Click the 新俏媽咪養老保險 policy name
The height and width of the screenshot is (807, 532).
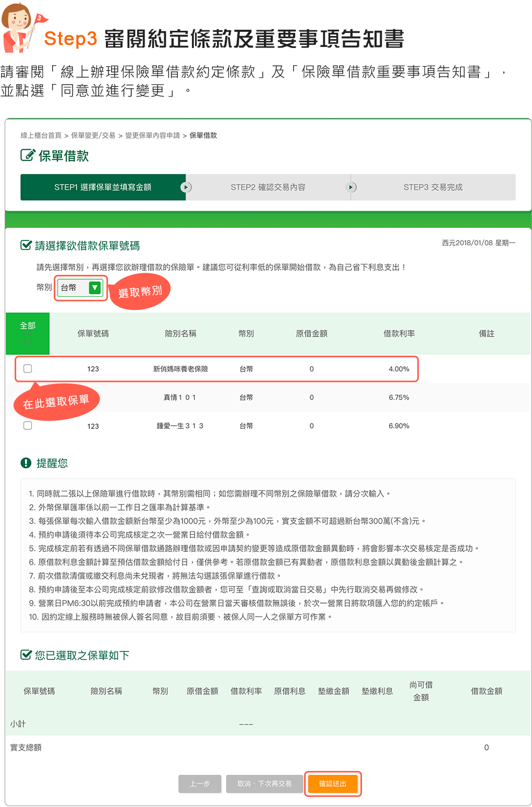point(180,369)
